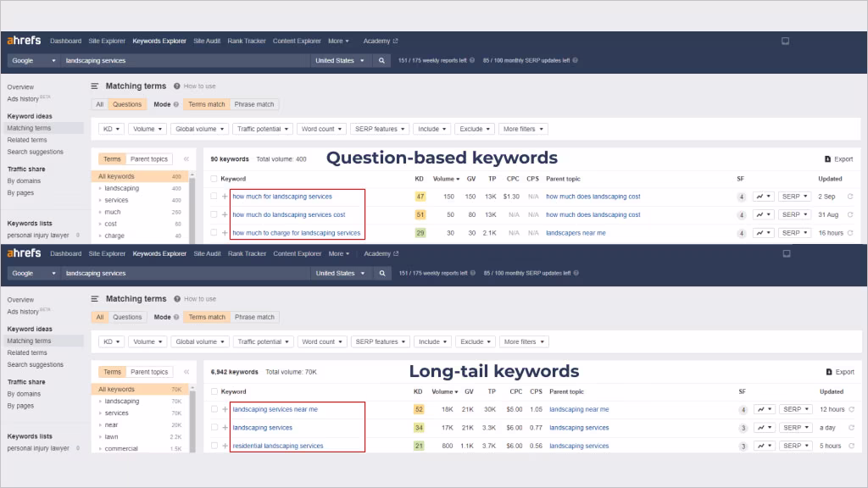Go to Related terms in the Long-tail panel's sidebar
Screen dimensions: 868x488
point(27,353)
